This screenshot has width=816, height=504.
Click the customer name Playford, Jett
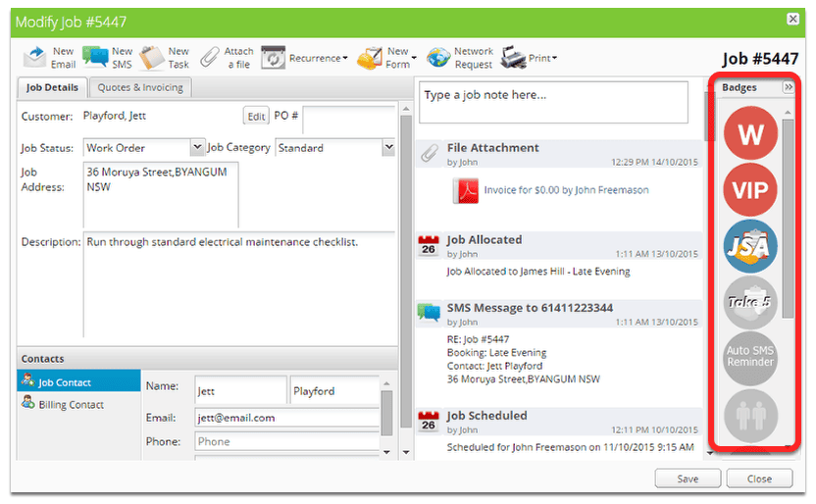coord(115,116)
